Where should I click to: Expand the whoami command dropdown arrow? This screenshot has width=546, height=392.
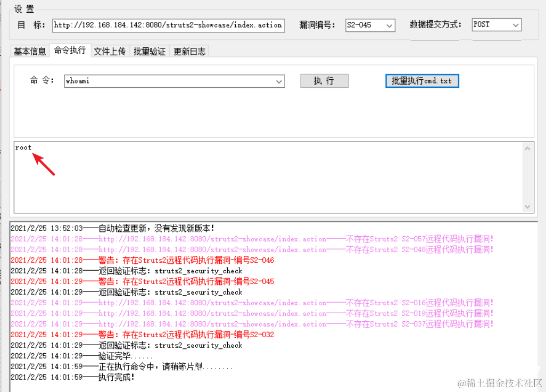coord(279,81)
